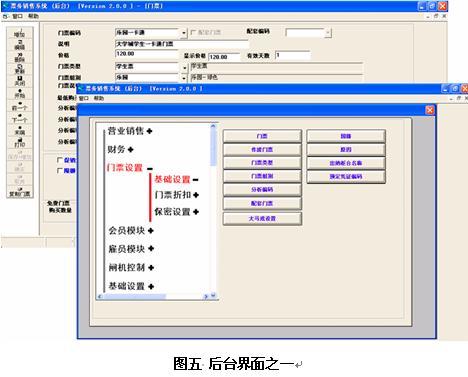468x377 pixels.
Task: Click the 配套门票 button in front panel
Action: pyautogui.click(x=262, y=203)
